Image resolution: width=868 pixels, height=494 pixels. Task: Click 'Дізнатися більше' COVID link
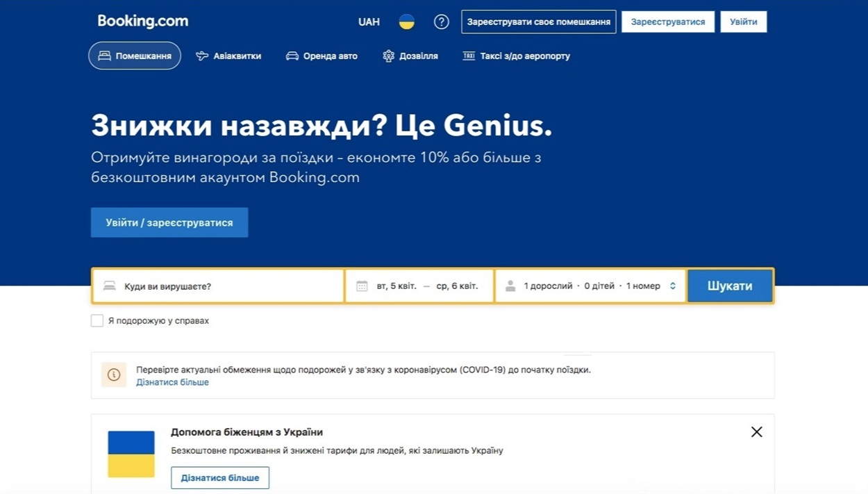(x=172, y=382)
